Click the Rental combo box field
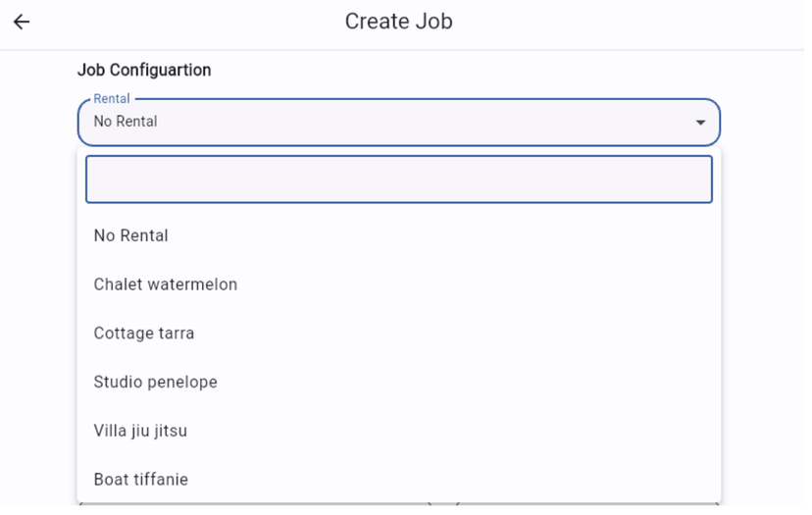812x515 pixels. tap(392, 123)
